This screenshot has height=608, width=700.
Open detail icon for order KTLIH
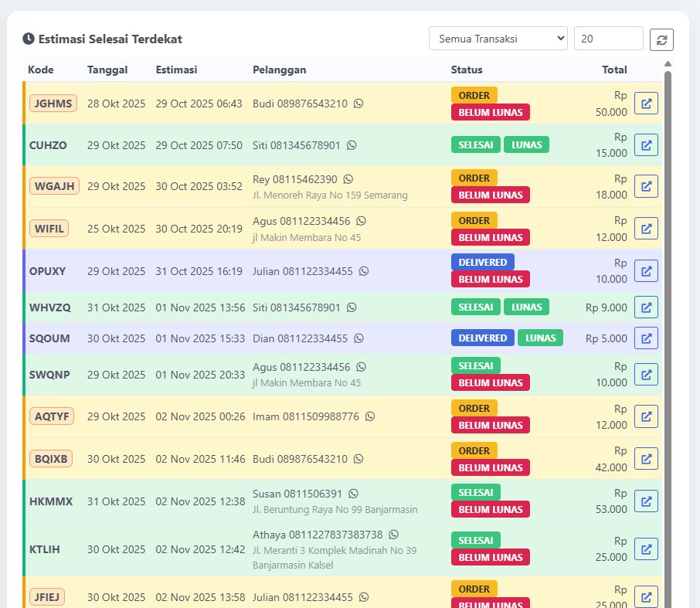pyautogui.click(x=646, y=549)
